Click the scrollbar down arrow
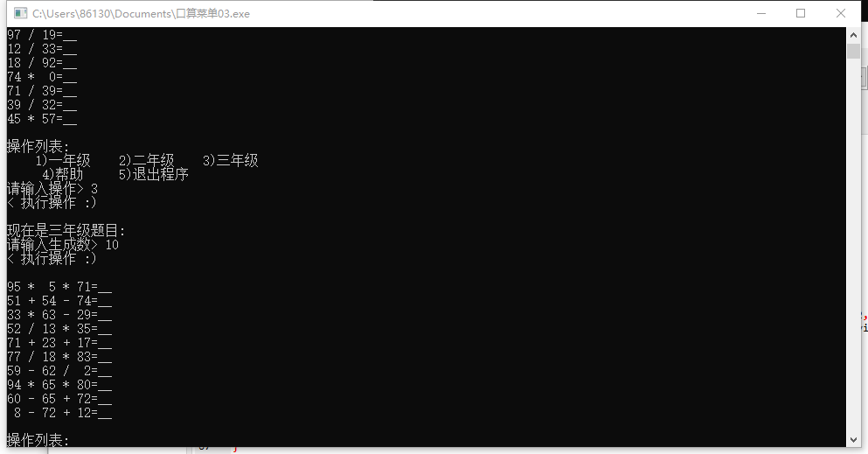Screen dimensions: 868x454 (853, 440)
